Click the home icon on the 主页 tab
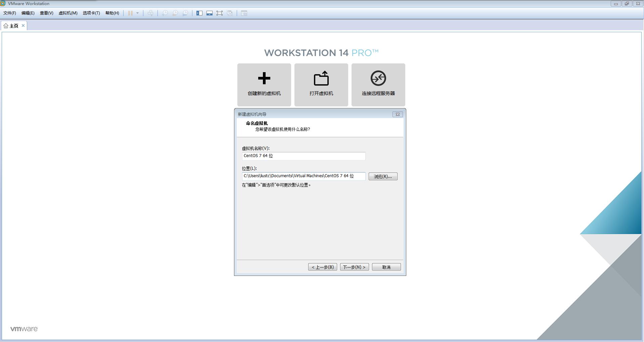This screenshot has height=342, width=644. [x=6, y=26]
